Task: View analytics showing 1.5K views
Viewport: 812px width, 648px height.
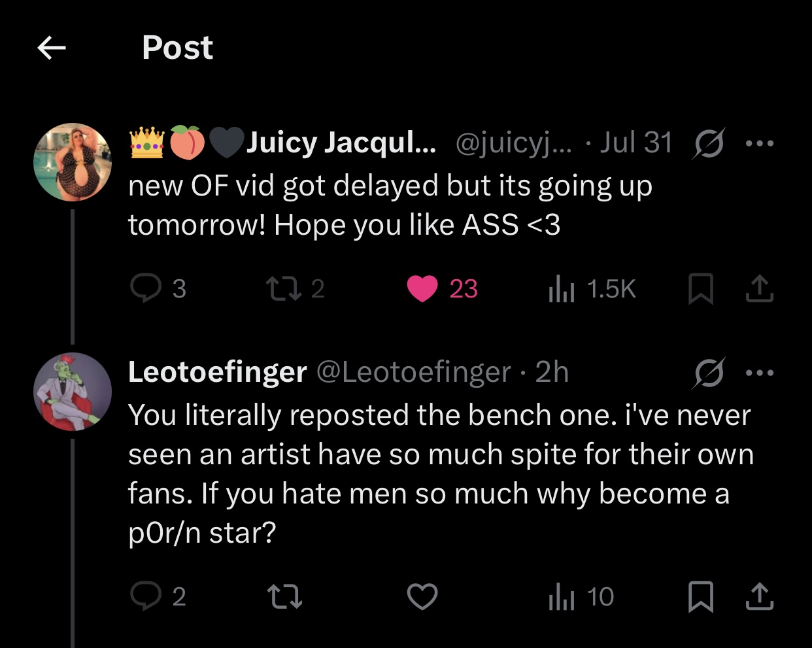Action: click(x=561, y=289)
